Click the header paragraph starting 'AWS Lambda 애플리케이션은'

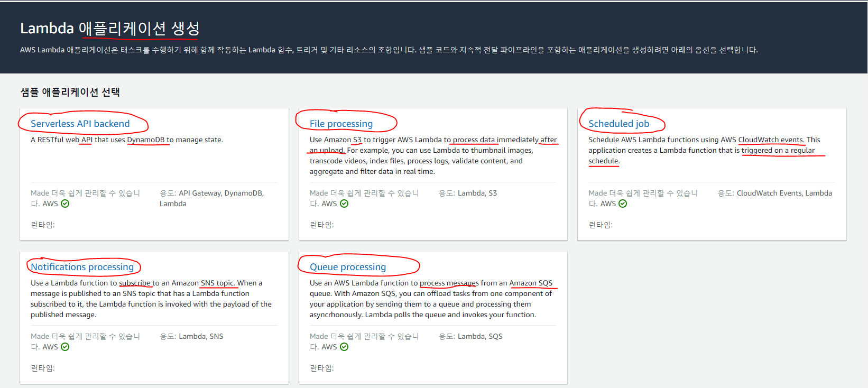389,50
